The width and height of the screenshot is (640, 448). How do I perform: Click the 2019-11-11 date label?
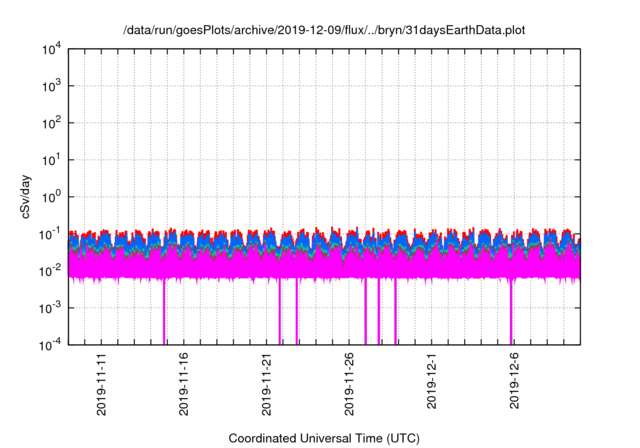pyautogui.click(x=101, y=384)
